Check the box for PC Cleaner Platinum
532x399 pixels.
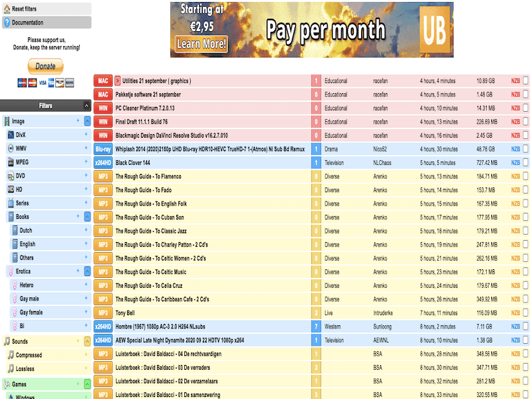525,108
